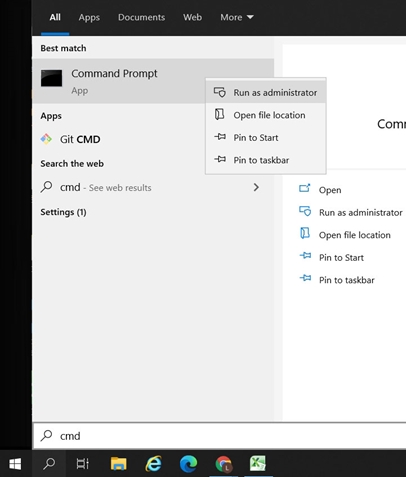406x477 pixels.
Task: Open Google Chrome from the taskbar
Action: click(224, 463)
